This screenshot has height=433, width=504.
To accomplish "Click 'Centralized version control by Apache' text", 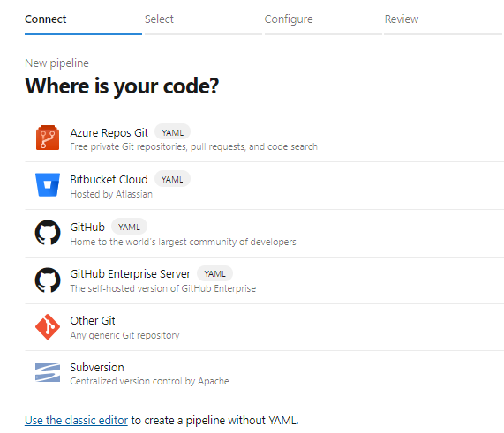I will tap(149, 381).
